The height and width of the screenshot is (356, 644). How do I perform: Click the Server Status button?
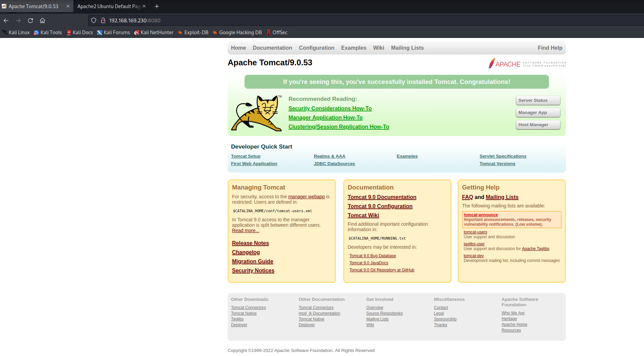point(538,101)
